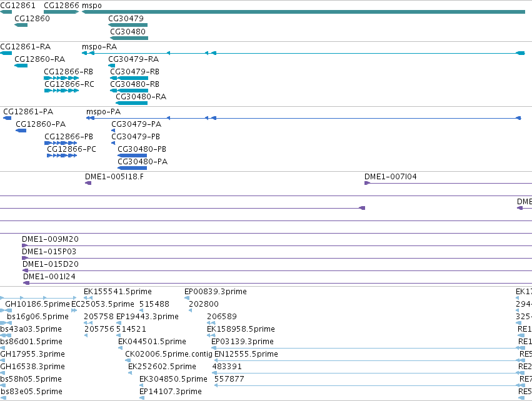Click EST label GH17955.3prime

coord(33,354)
